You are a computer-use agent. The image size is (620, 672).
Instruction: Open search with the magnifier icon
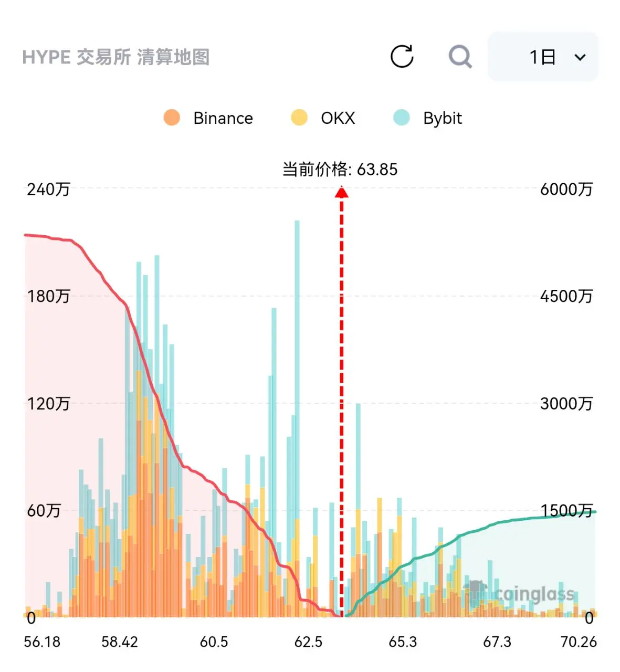click(460, 57)
